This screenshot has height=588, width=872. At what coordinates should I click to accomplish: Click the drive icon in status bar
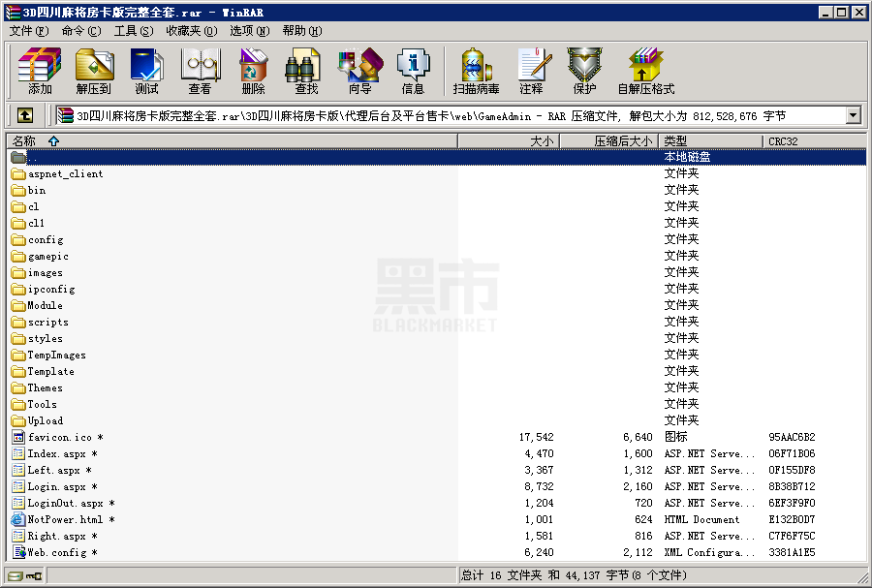coord(16,575)
